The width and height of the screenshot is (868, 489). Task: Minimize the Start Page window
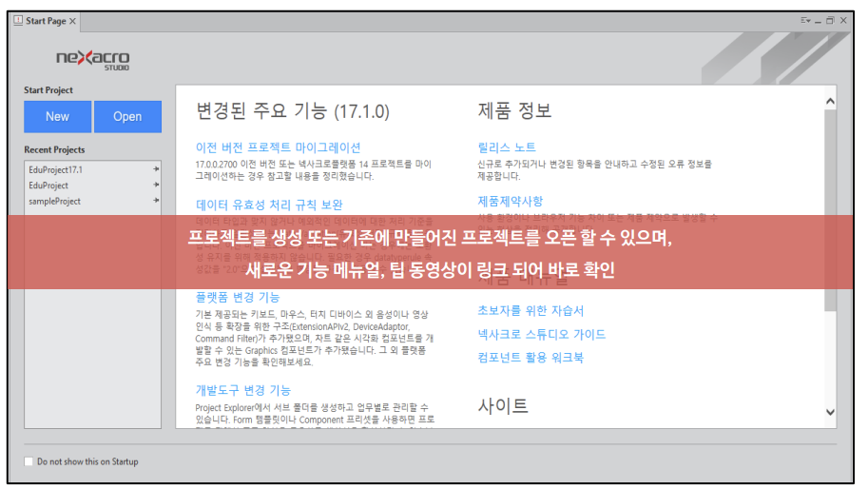[818, 21]
